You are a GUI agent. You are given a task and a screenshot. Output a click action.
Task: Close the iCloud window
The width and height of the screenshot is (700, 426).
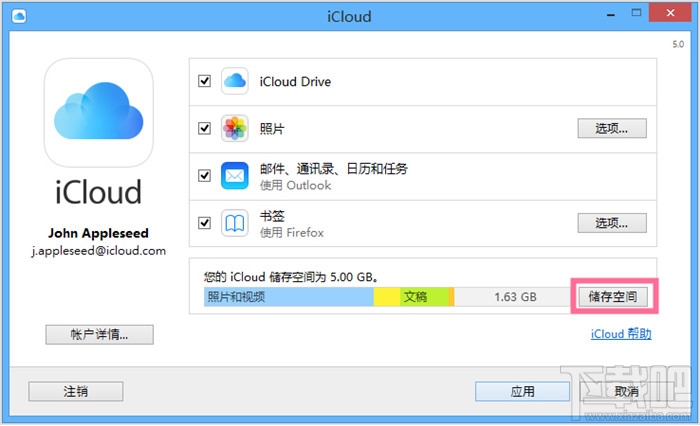(671, 13)
